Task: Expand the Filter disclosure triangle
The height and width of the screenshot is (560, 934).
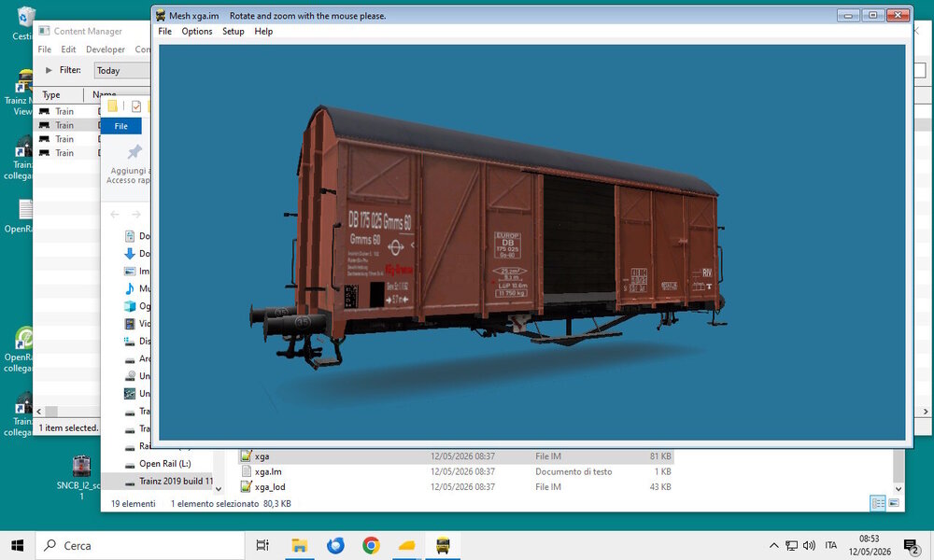Action: 49,70
